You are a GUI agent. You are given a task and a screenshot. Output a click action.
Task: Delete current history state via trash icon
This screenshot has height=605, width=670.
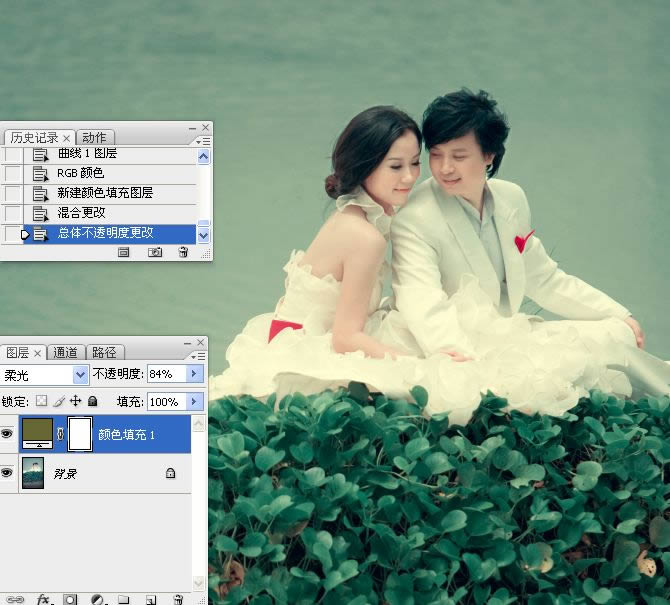tap(183, 253)
